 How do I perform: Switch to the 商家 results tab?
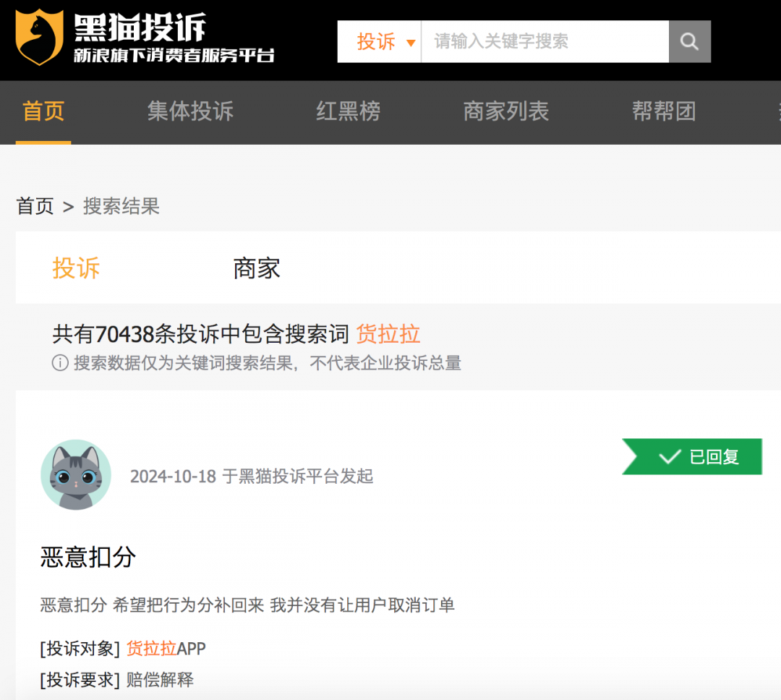tap(257, 268)
